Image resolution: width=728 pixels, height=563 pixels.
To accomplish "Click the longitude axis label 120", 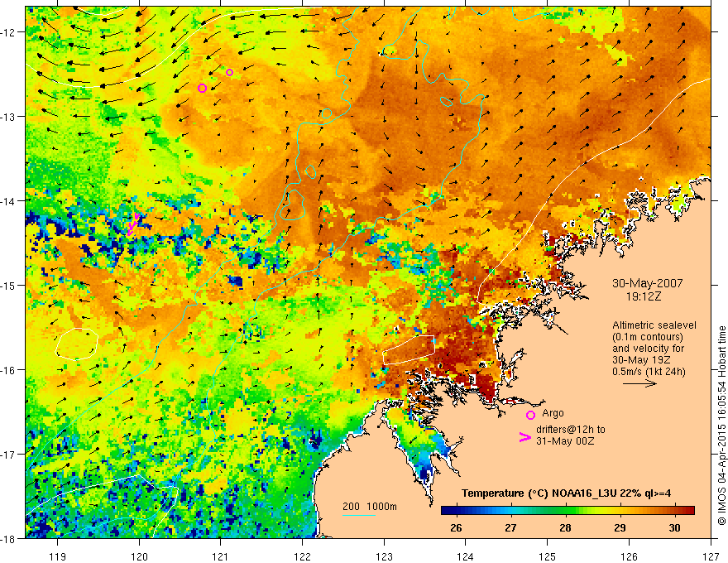I will (139, 556).
